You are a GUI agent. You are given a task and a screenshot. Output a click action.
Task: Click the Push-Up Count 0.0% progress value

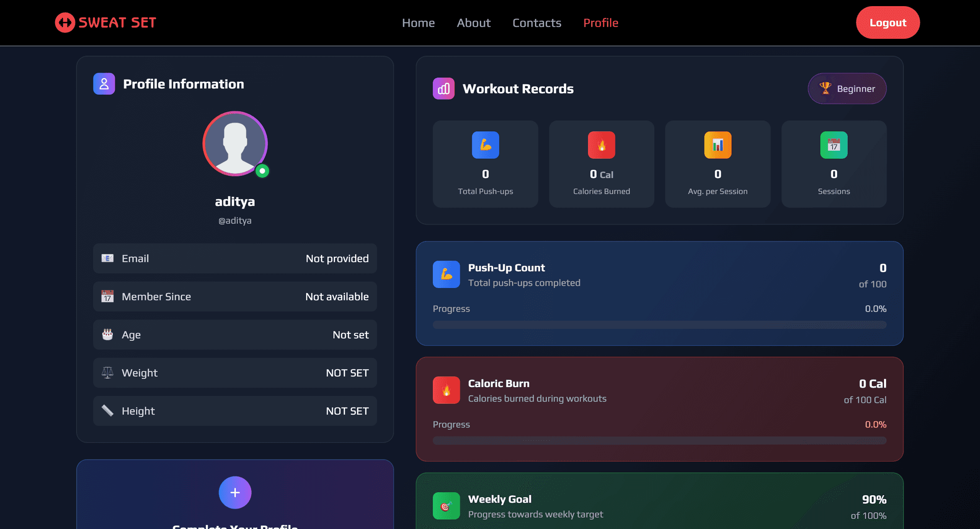[x=875, y=309]
